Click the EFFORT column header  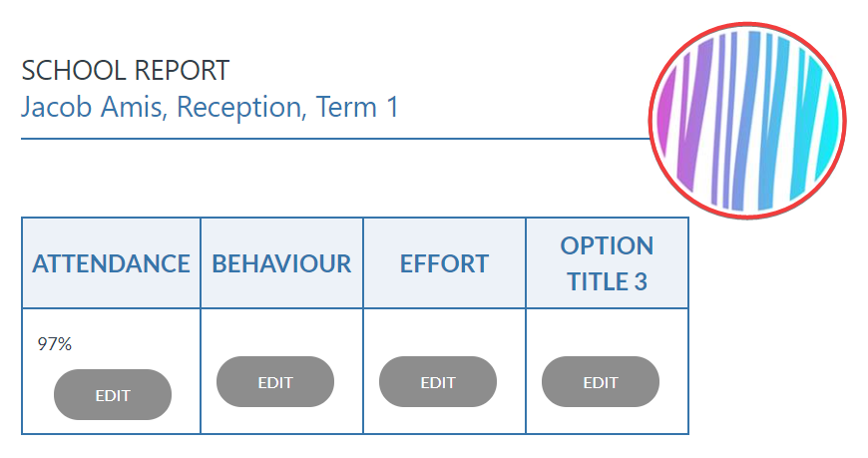tap(445, 263)
